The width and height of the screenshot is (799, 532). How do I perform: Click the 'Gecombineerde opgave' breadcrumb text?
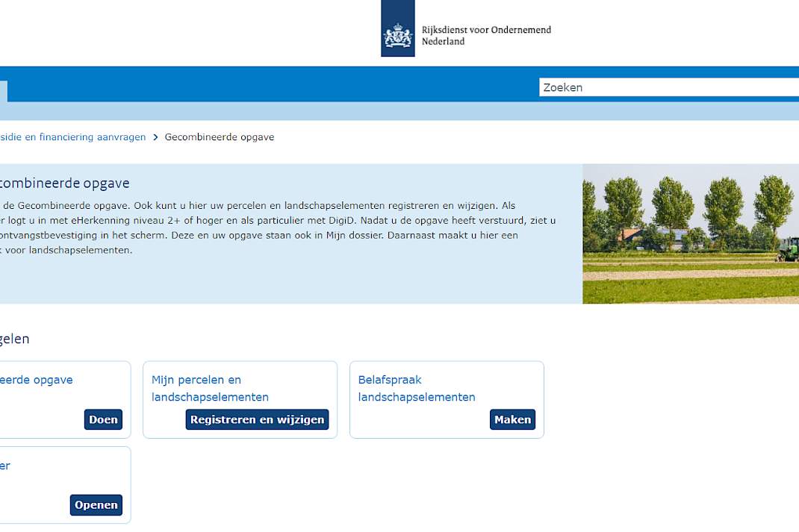point(219,137)
